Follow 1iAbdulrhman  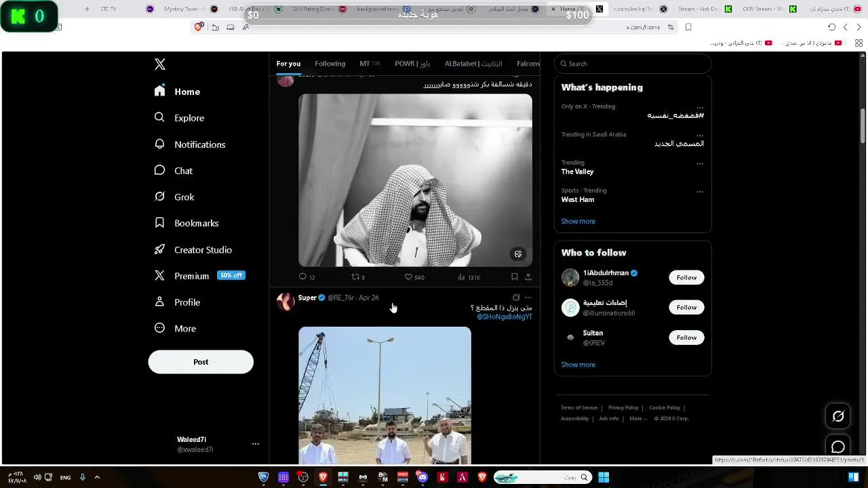[x=686, y=277]
